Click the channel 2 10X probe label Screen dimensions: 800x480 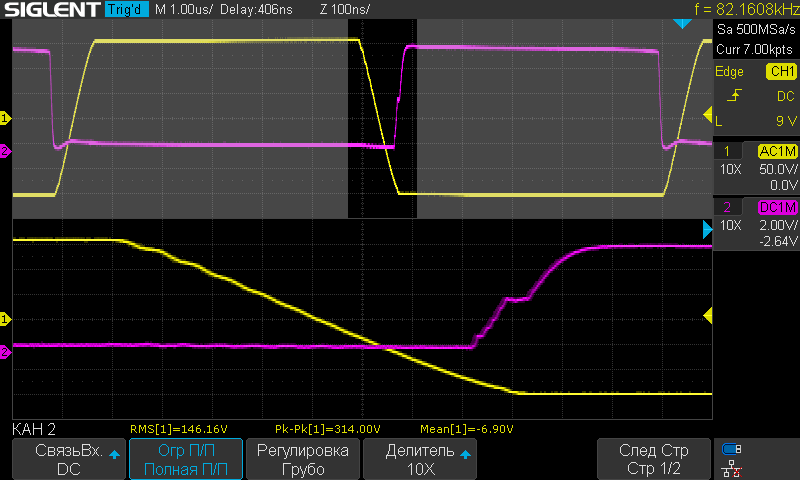[730, 225]
